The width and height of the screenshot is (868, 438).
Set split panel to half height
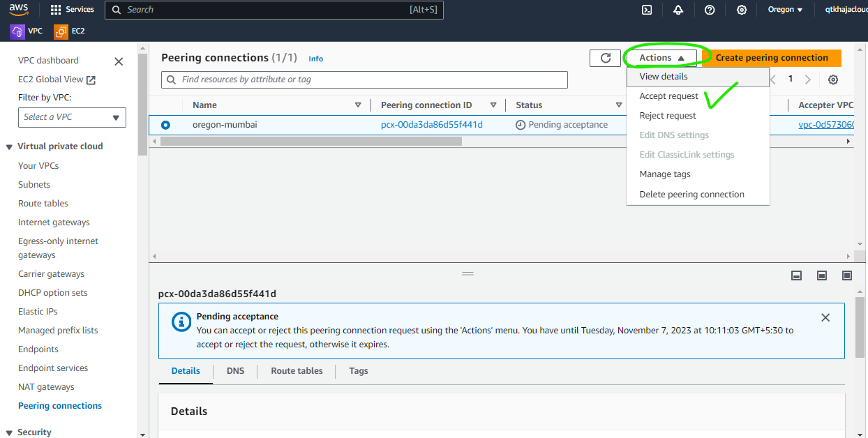[x=822, y=275]
